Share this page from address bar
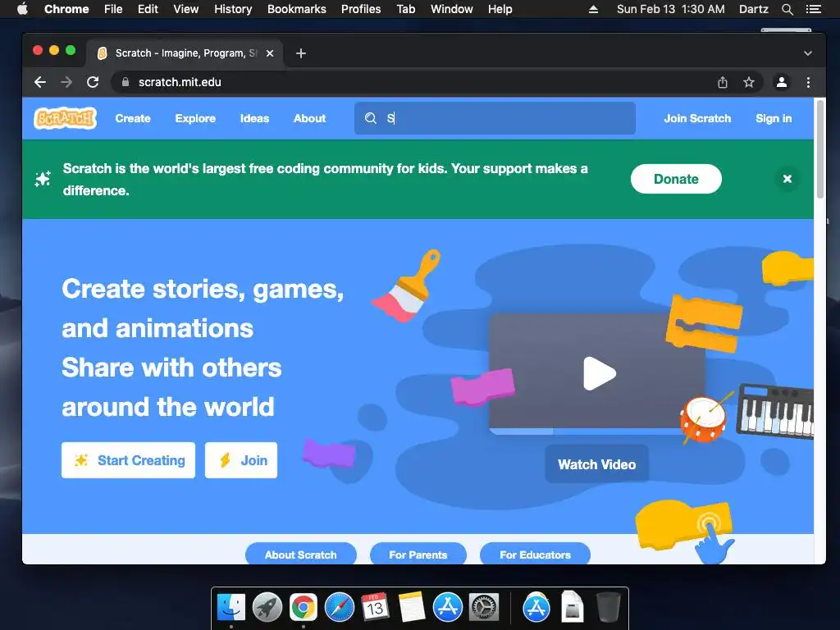The height and width of the screenshot is (630, 840). coord(722,82)
